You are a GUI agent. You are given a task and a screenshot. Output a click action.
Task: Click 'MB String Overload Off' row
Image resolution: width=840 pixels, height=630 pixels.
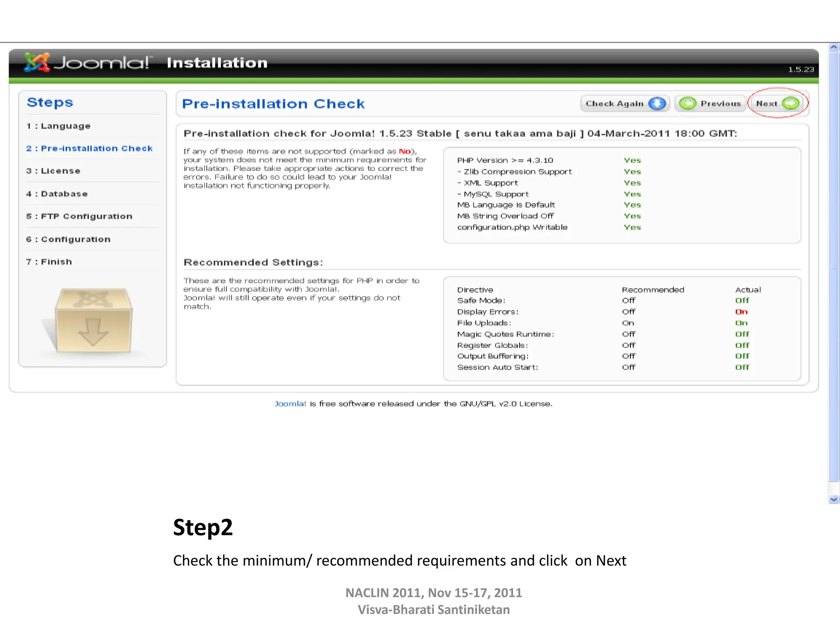coord(549,216)
